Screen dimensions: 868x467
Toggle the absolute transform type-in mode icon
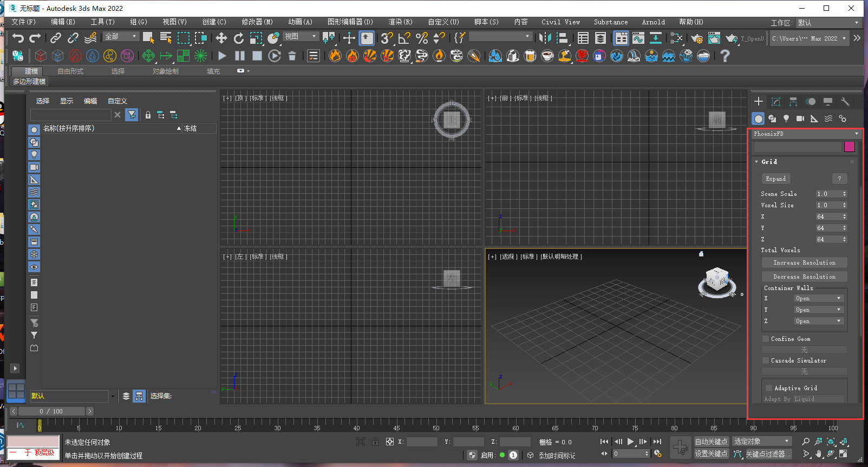point(389,442)
